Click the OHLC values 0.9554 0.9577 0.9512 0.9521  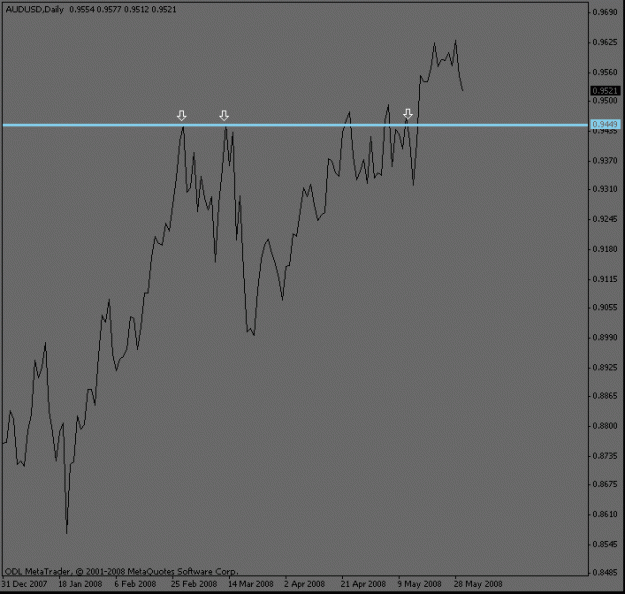(123, 10)
